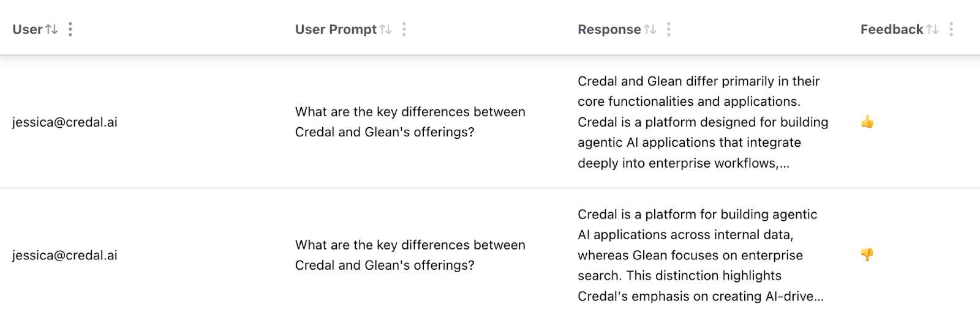Click the User Prompt header label

(336, 29)
